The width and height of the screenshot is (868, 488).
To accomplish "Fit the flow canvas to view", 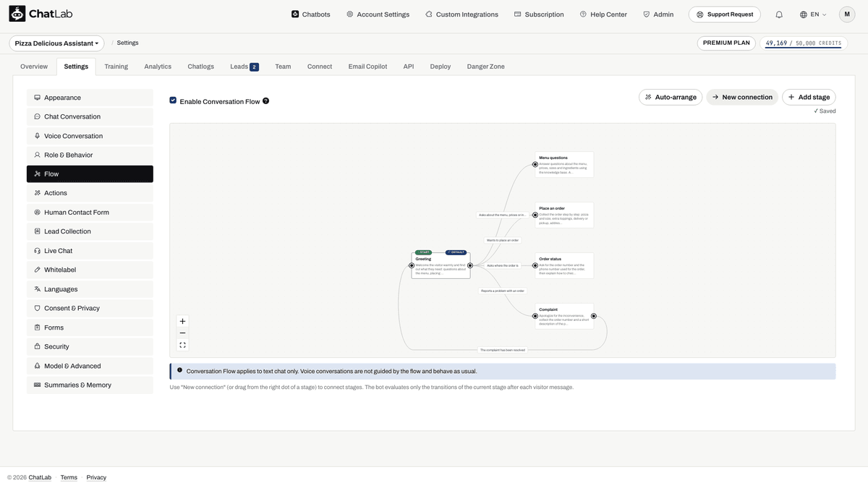I will [x=182, y=345].
